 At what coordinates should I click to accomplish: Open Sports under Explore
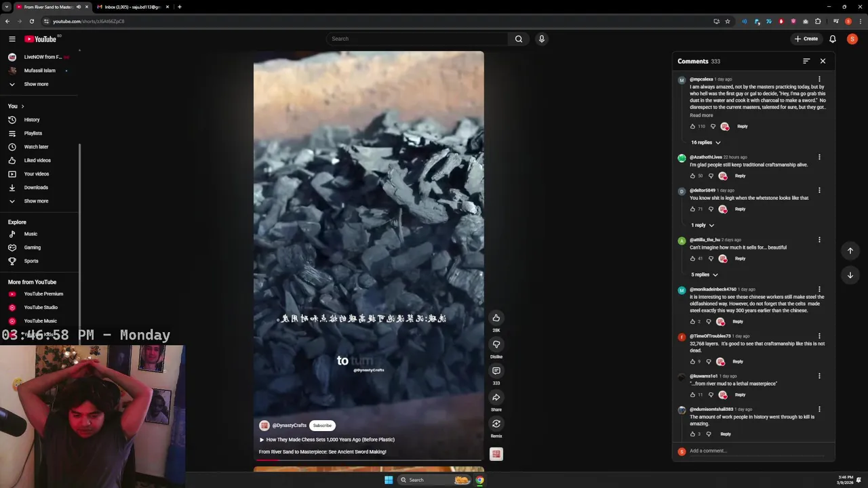click(31, 261)
